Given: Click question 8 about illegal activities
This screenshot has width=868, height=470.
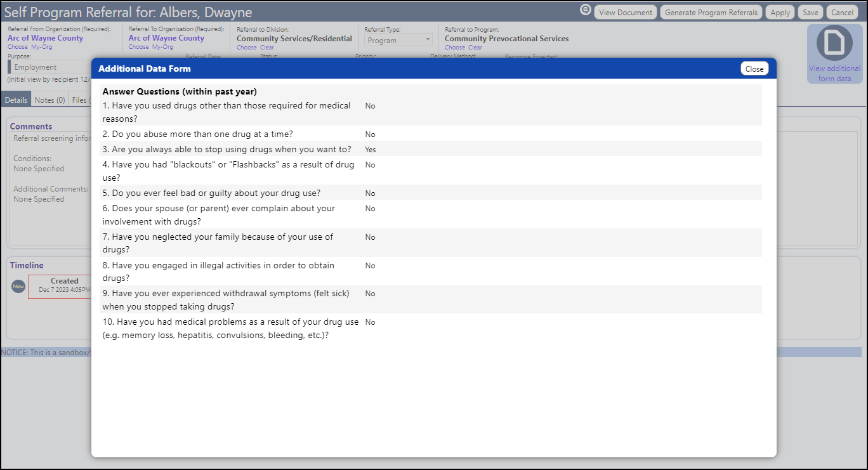Looking at the screenshot, I should (218, 272).
